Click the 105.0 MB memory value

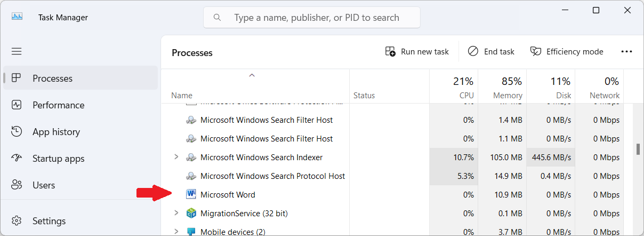click(x=506, y=157)
